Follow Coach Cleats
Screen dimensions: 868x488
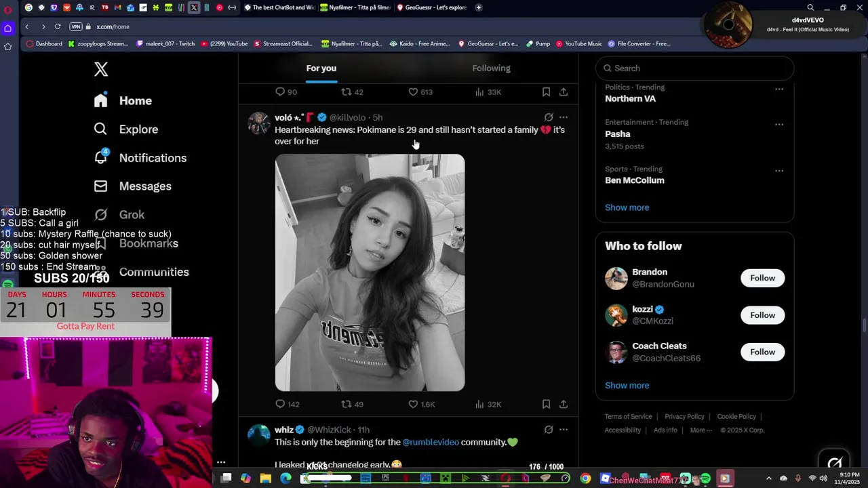coord(762,352)
